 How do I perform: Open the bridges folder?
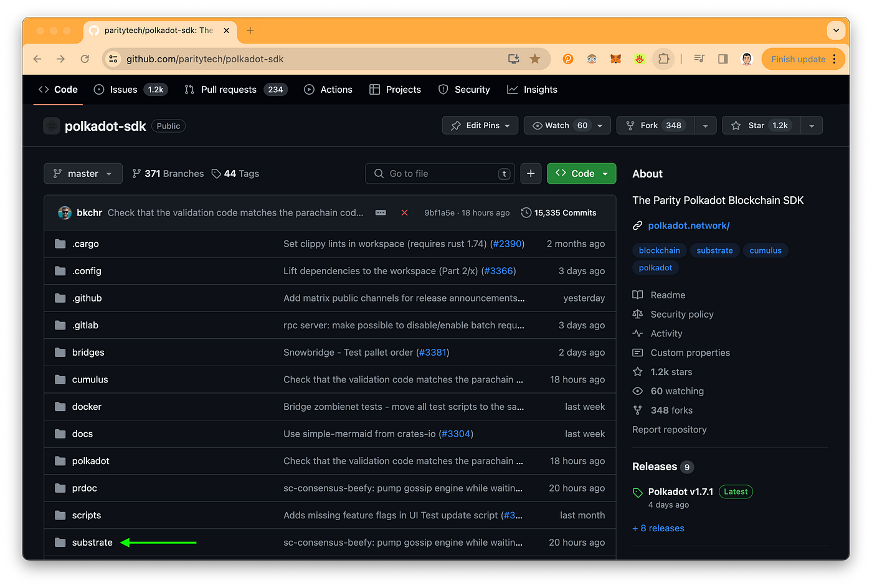(x=88, y=353)
